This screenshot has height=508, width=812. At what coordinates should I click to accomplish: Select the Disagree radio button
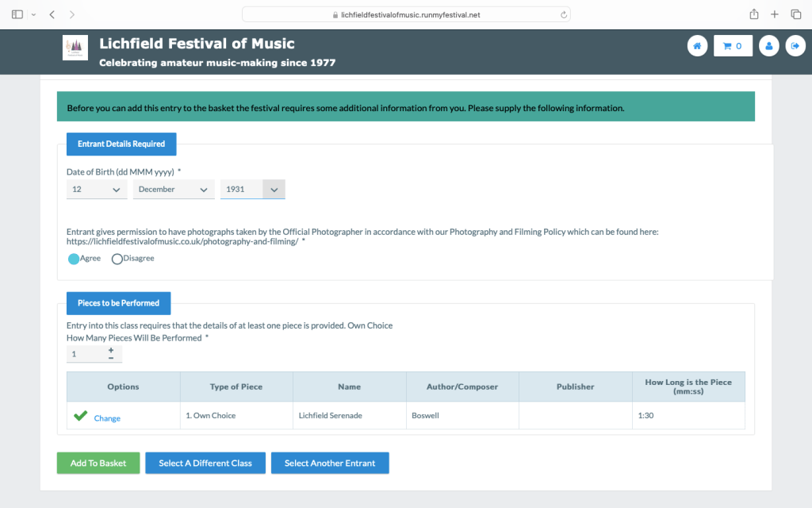117,259
